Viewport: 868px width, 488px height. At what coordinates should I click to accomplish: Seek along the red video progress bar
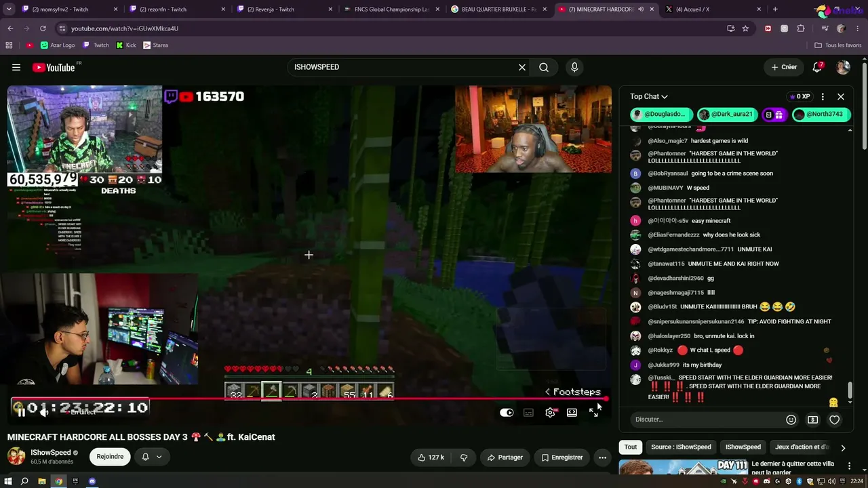309,399
